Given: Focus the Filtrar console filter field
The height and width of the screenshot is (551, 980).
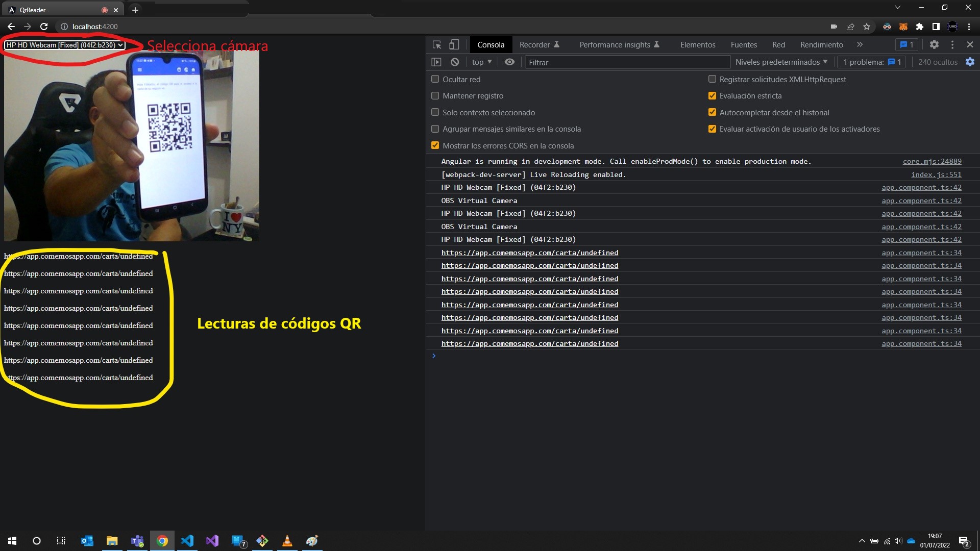Looking at the screenshot, I should (x=627, y=62).
